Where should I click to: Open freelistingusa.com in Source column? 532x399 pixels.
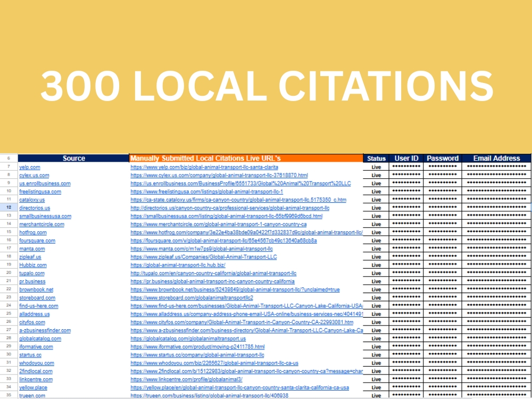pos(40,192)
